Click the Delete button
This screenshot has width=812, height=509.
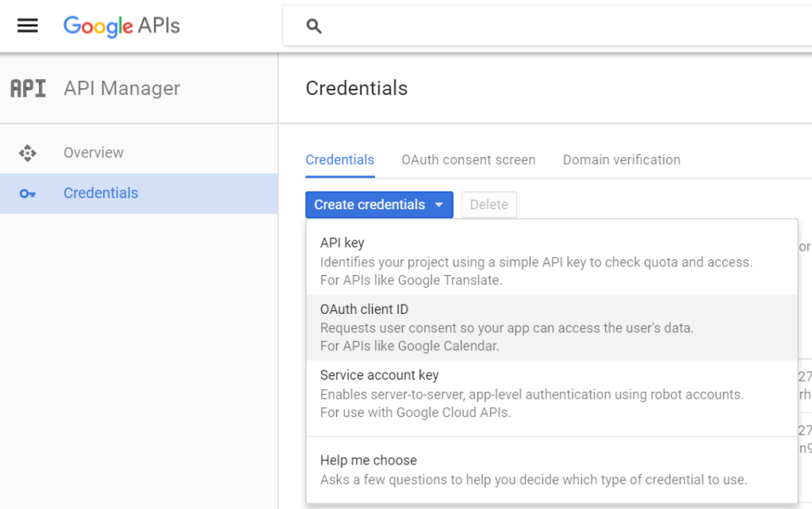(488, 205)
